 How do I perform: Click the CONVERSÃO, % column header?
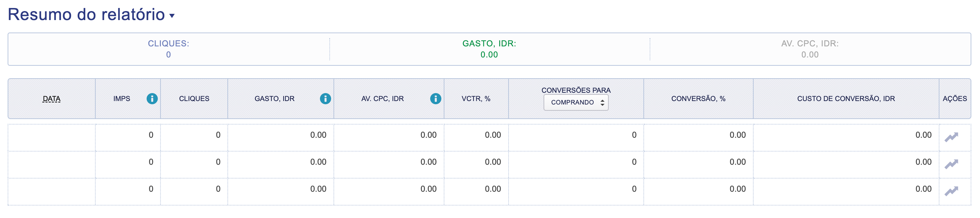tap(698, 99)
